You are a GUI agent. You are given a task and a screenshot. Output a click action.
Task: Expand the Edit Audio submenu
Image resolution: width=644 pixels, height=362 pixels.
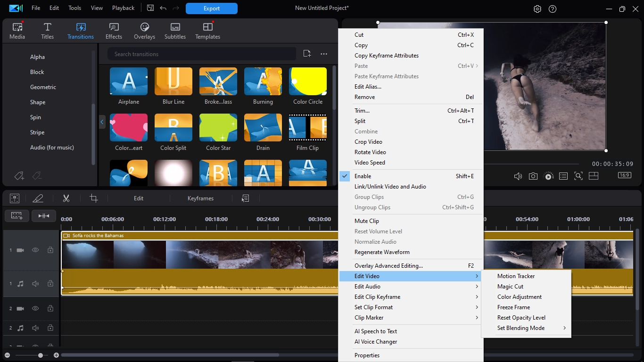tap(367, 287)
